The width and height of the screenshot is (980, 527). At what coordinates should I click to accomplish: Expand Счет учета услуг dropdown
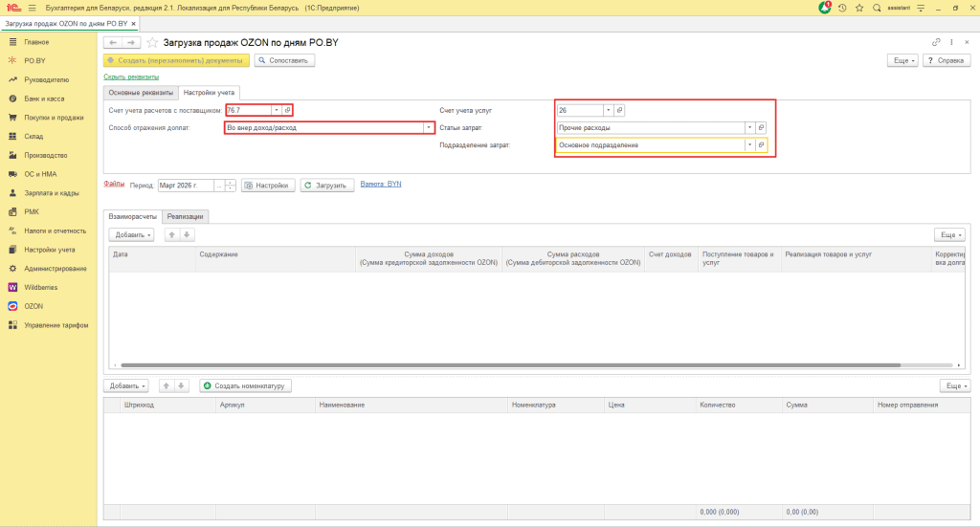coord(608,110)
